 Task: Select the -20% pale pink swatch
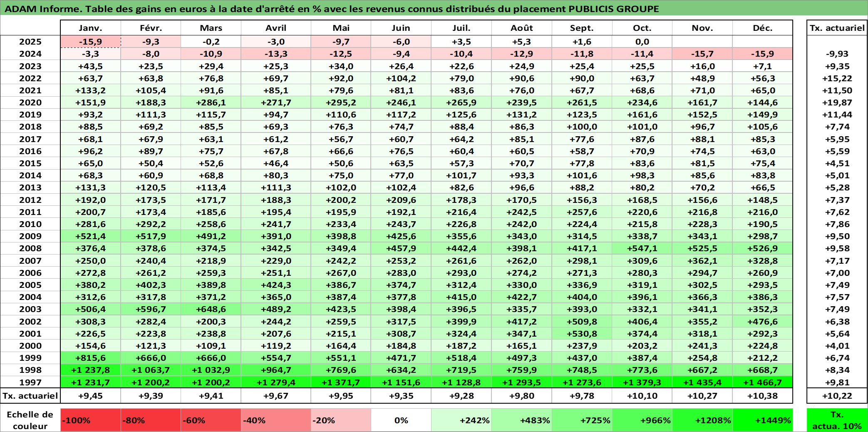[x=341, y=420]
